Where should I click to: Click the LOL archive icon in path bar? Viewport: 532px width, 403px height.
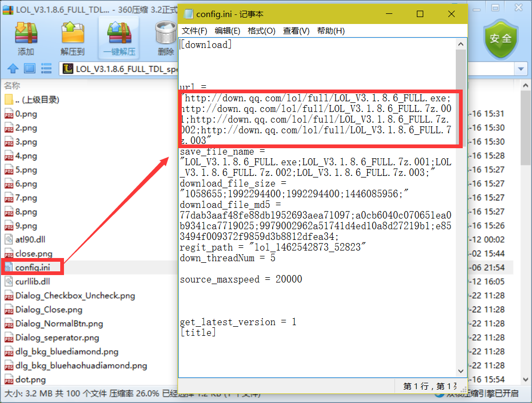click(68, 69)
